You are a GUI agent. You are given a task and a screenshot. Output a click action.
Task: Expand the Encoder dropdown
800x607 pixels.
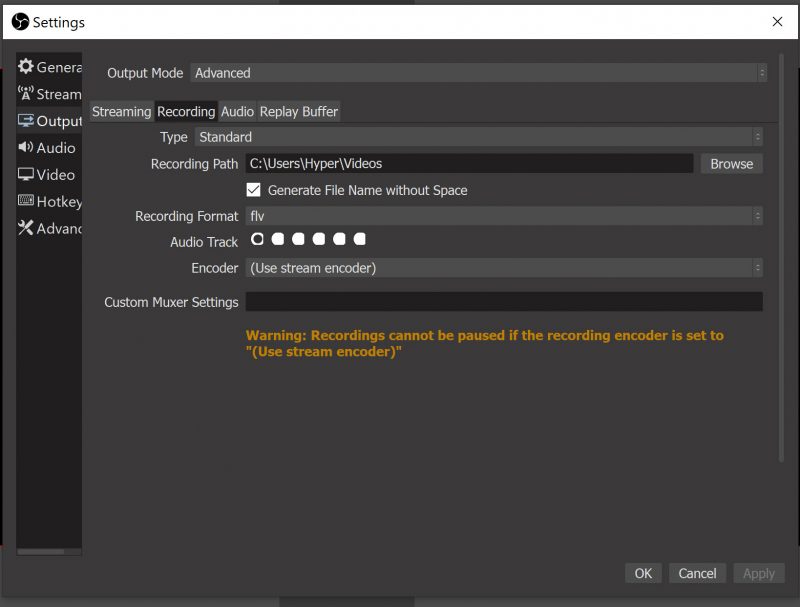pos(504,268)
